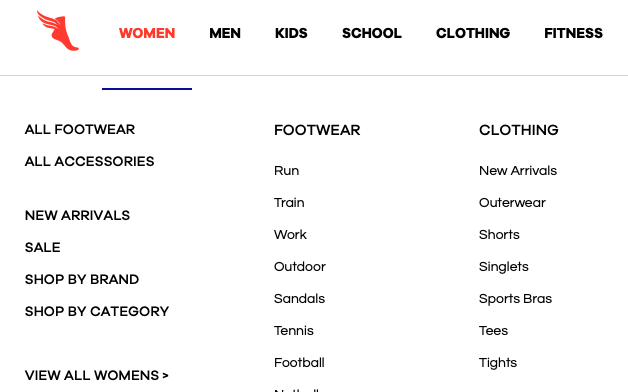Open Sandals footwear link
628x392 pixels.
click(x=299, y=299)
